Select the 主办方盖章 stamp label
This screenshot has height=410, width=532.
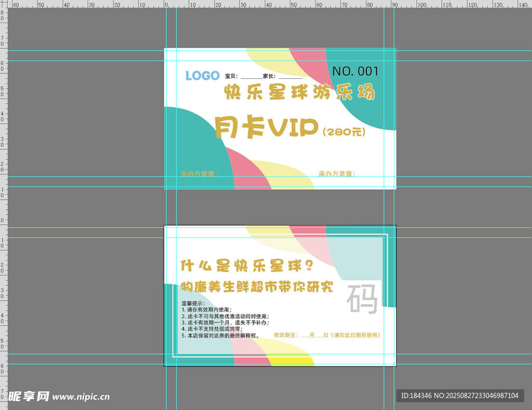[x=198, y=174]
